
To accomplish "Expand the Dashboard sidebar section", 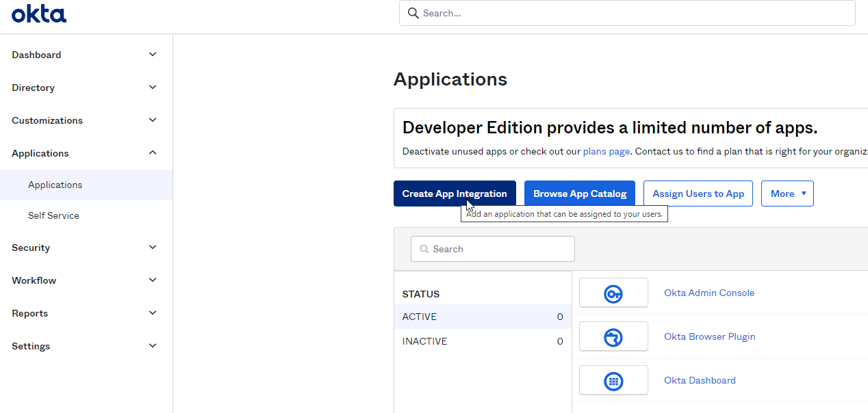I will tap(153, 55).
